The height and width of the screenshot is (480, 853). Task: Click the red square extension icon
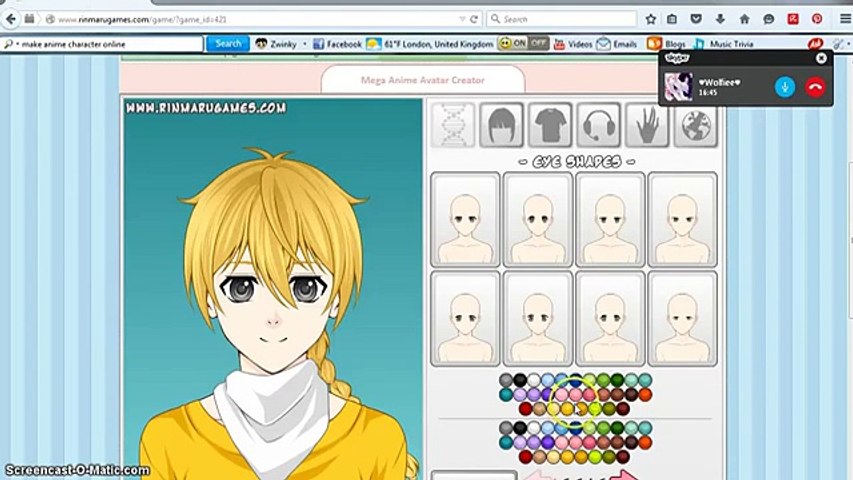793,19
